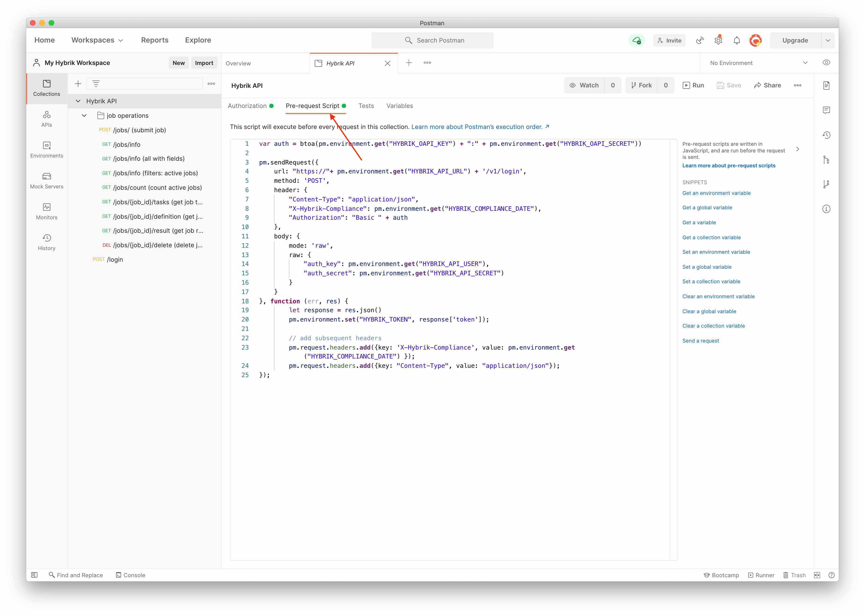The image size is (865, 616).
Task: Open the environment quick look eye icon
Action: tap(826, 63)
